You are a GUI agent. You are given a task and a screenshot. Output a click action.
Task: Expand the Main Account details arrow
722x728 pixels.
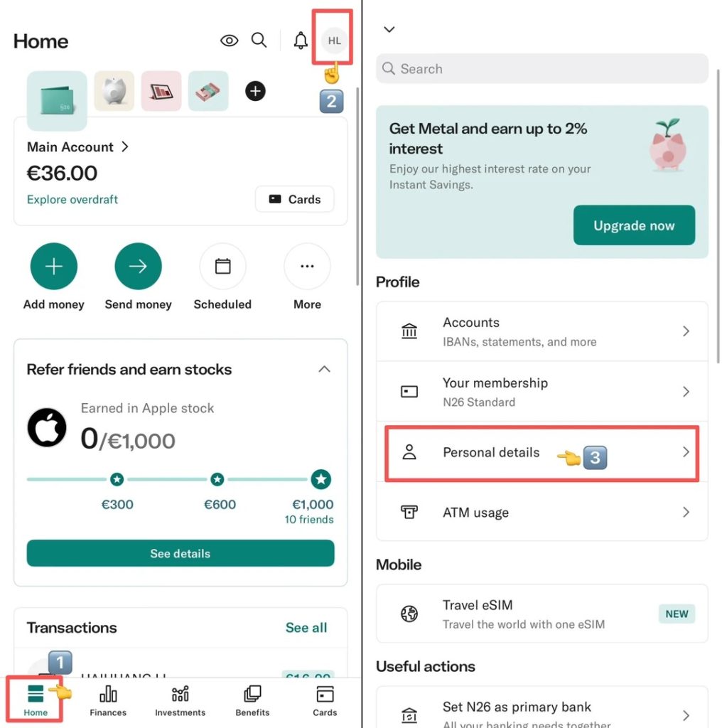point(125,147)
